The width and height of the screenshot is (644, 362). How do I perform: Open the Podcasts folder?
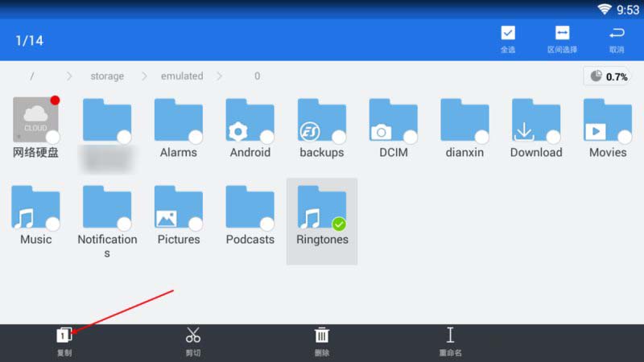[250, 207]
